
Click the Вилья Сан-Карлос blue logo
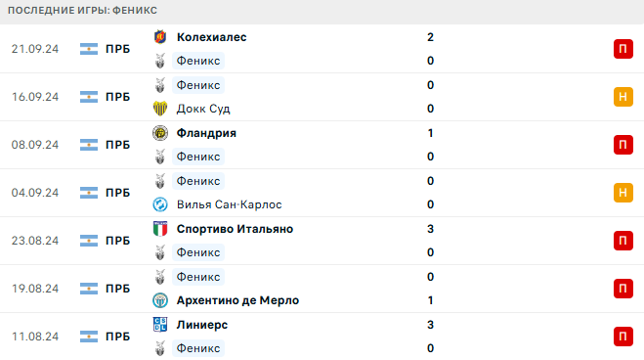[x=160, y=204]
